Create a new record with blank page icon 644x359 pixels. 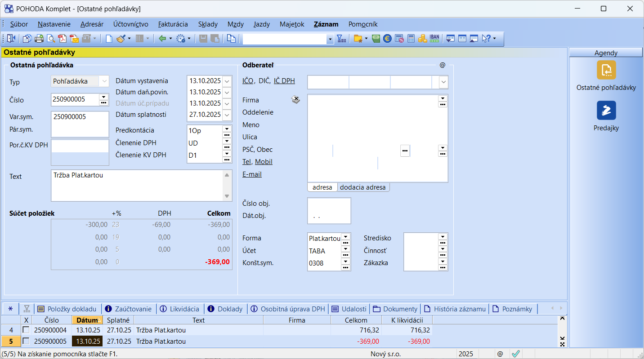[x=109, y=39]
